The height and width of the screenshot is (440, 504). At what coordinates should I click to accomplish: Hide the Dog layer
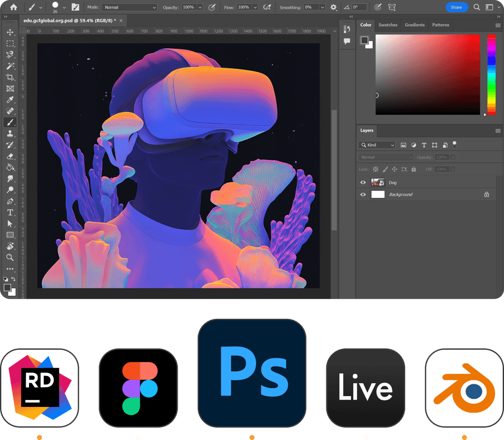363,182
